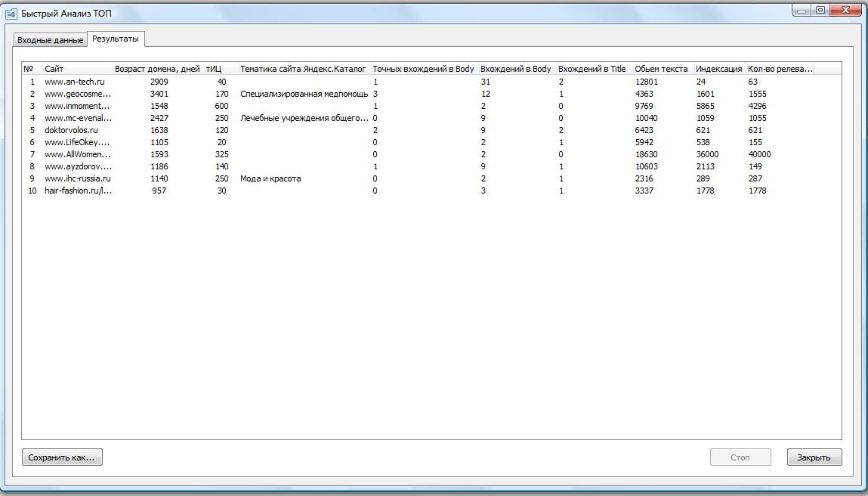The width and height of the screenshot is (868, 496).
Task: Sort by Точных вхождений в Body header
Action: click(423, 69)
